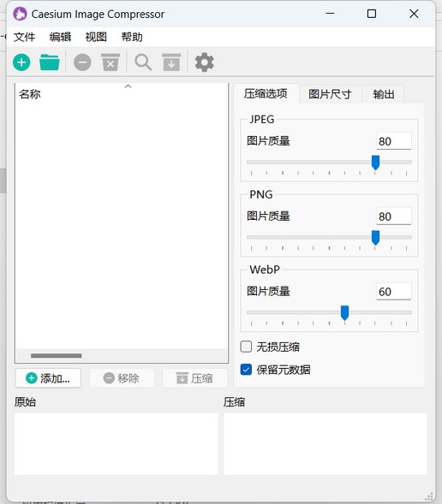Open the 编辑 menu
The width and height of the screenshot is (442, 504).
60,37
